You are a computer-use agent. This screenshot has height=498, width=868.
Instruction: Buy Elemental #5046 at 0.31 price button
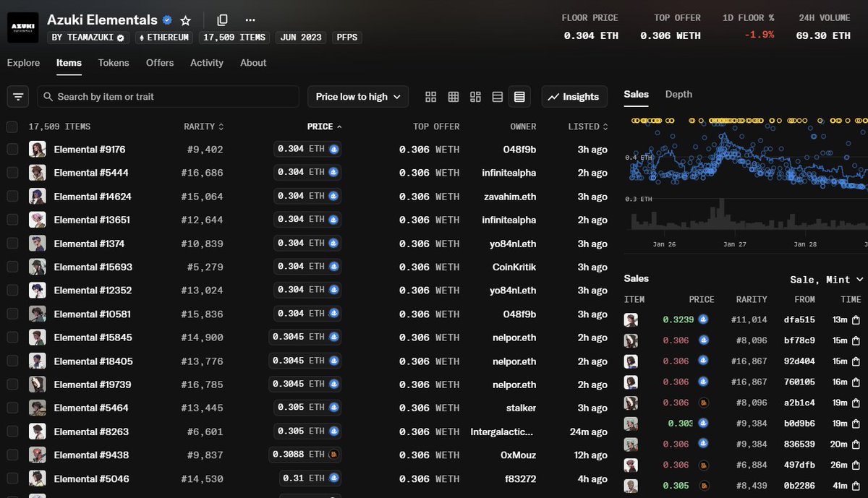point(311,478)
